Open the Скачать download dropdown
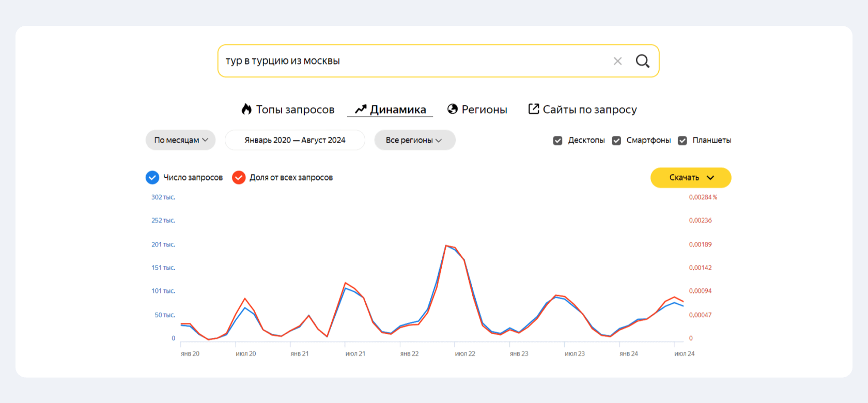 pos(690,178)
